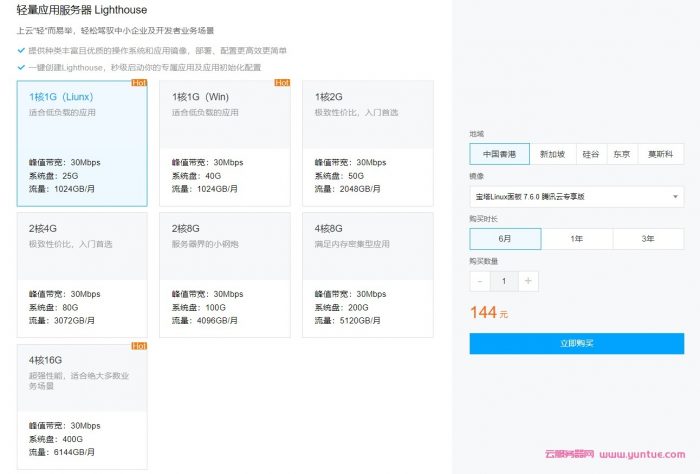The image size is (700, 474).
Task: Choose the 硅谷 region option
Action: (x=591, y=154)
